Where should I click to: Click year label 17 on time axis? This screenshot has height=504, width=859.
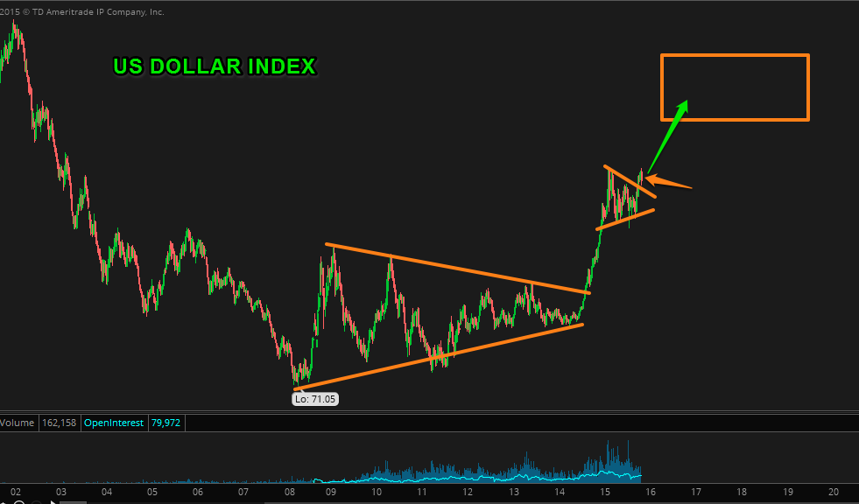[x=696, y=492]
